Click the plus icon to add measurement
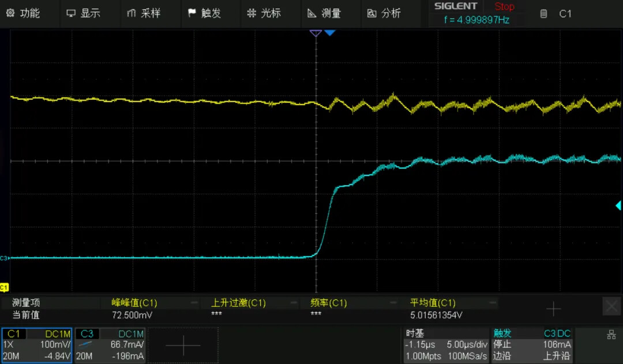Screen dimensions: 623x364 pos(553,309)
